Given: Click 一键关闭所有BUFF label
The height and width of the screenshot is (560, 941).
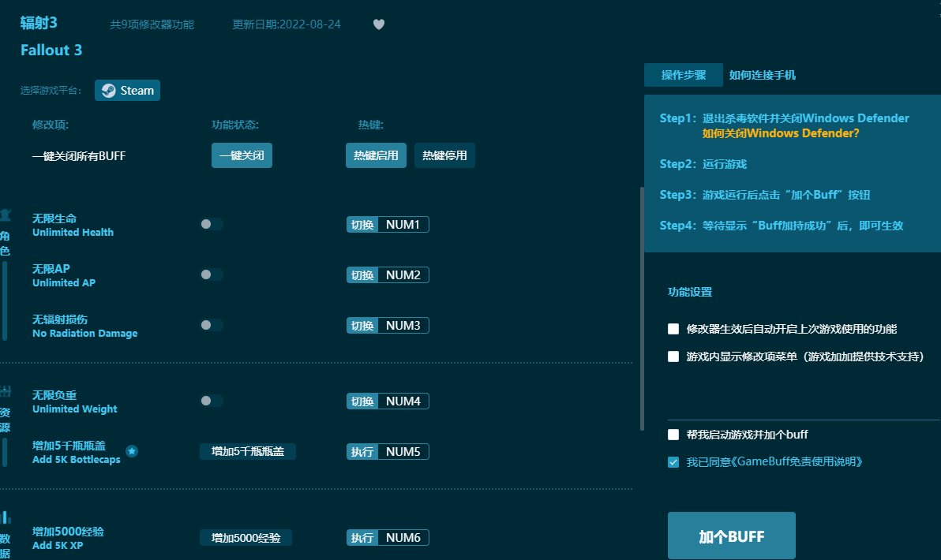Looking at the screenshot, I should pos(79,156).
